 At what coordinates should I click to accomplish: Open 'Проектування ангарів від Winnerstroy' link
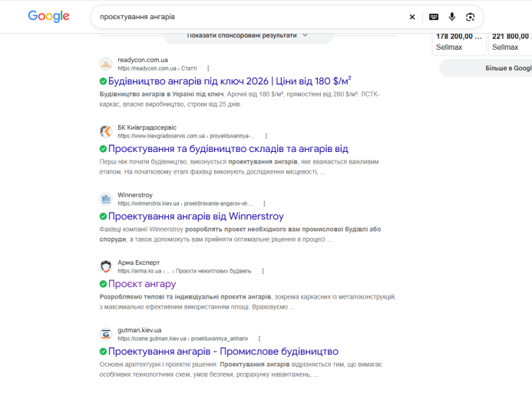[x=196, y=216]
